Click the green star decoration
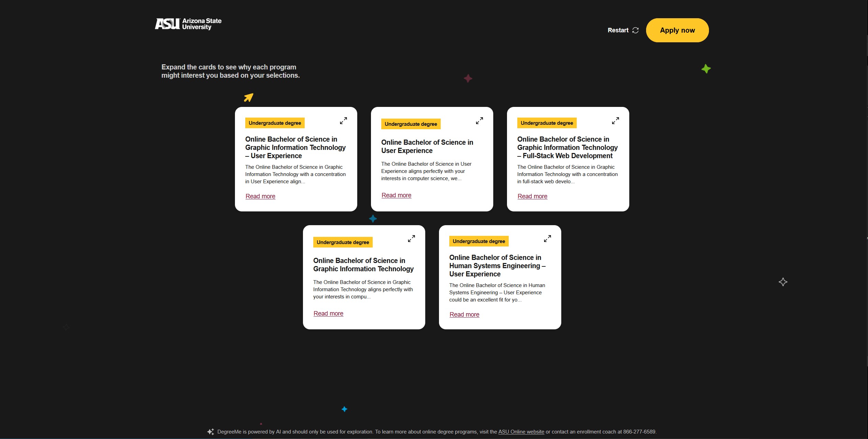This screenshot has height=439, width=868. [706, 69]
